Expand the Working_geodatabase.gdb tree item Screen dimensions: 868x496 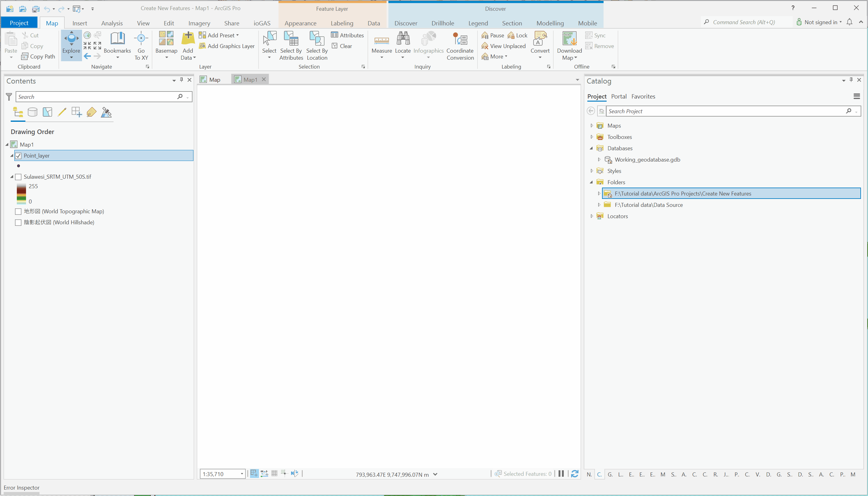tap(599, 159)
